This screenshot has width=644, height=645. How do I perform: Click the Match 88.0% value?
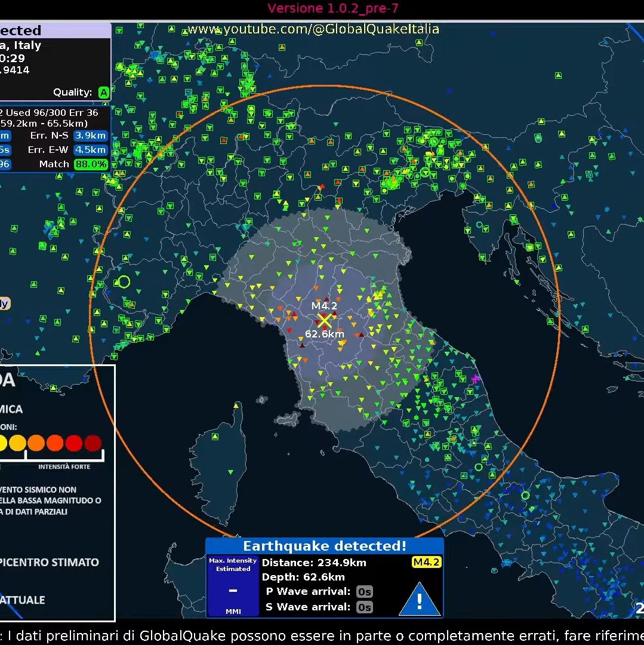pos(90,164)
